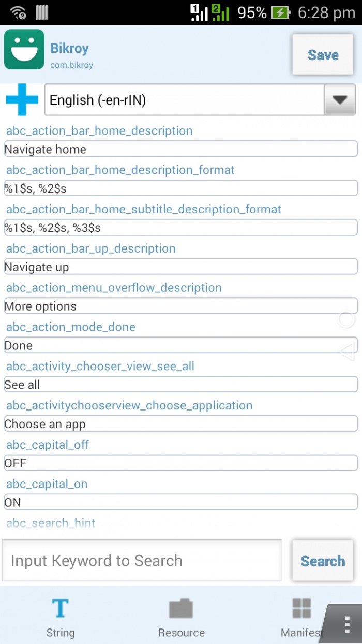The width and height of the screenshot is (362, 644).
Task: Expand the language dropdown arrow
Action: [339, 100]
